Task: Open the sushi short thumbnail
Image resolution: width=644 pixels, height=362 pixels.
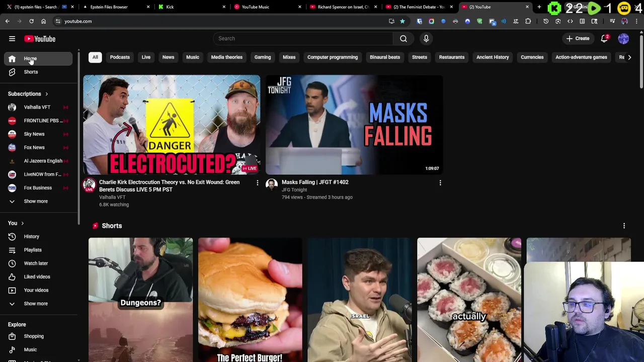Action: (469, 300)
